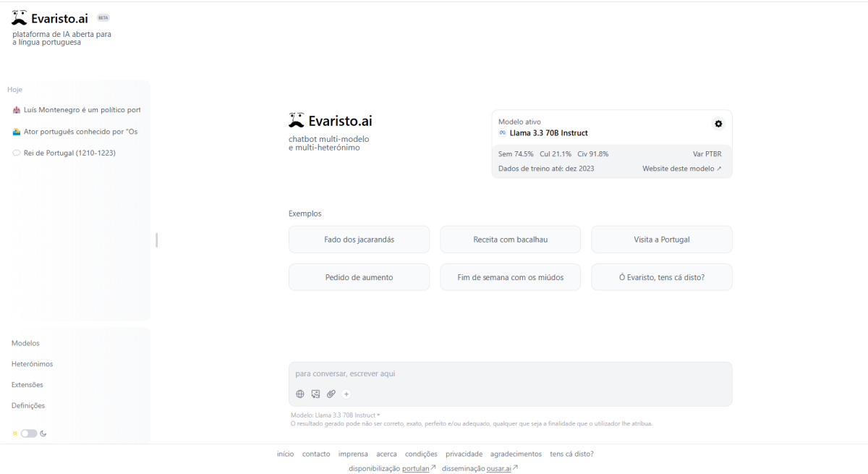Open the Definições menu item
The width and height of the screenshot is (868, 474).
click(x=28, y=406)
